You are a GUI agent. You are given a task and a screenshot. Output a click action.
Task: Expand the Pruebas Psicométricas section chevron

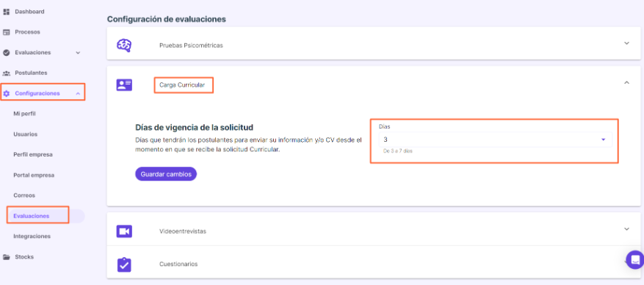point(626,43)
